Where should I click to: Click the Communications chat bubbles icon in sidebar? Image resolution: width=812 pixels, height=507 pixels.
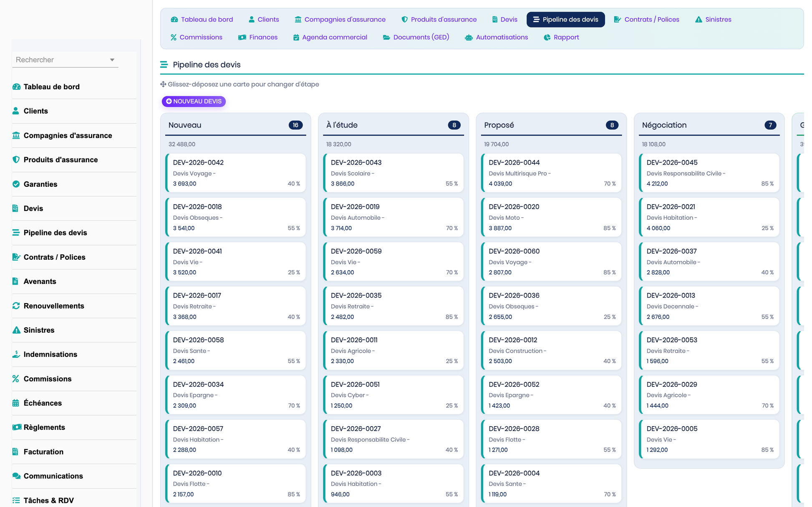pyautogui.click(x=17, y=476)
